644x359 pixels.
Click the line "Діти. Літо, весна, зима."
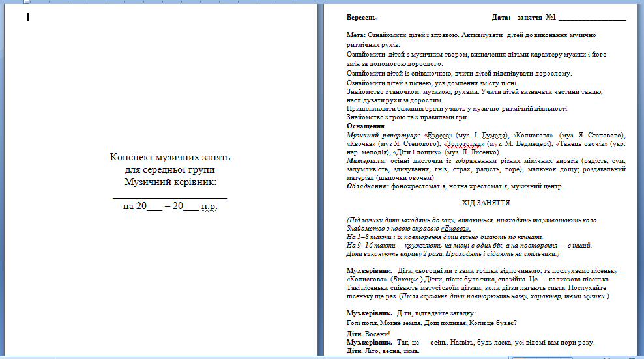click(383, 351)
